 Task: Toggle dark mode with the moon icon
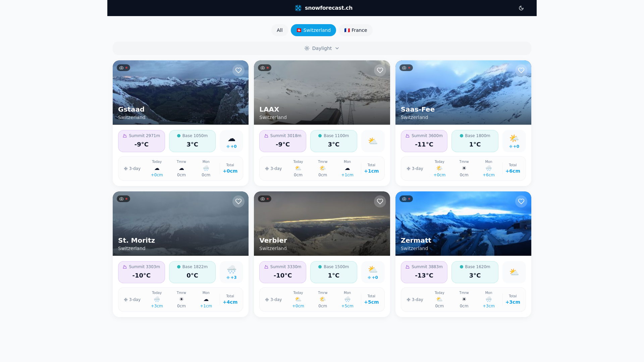[521, 8]
